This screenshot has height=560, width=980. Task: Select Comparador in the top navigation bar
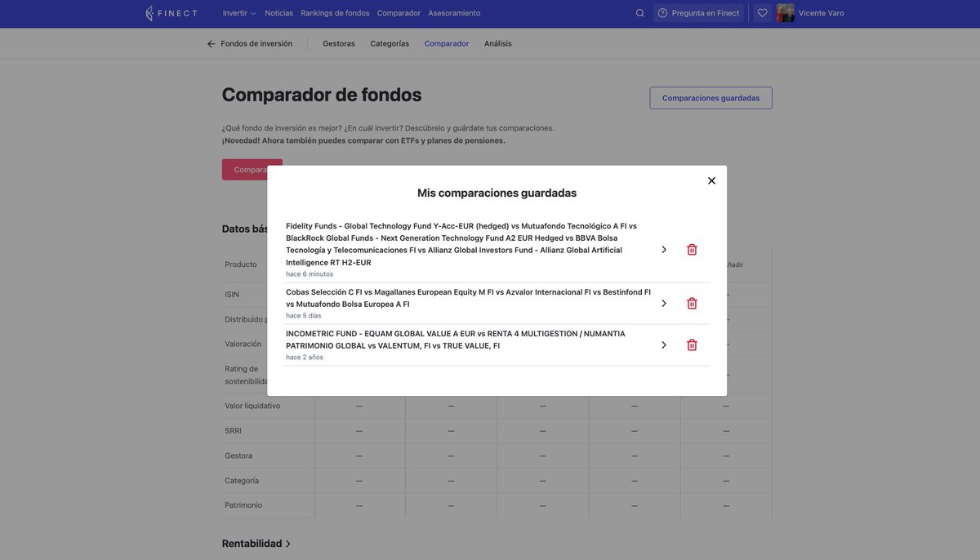pyautogui.click(x=399, y=13)
